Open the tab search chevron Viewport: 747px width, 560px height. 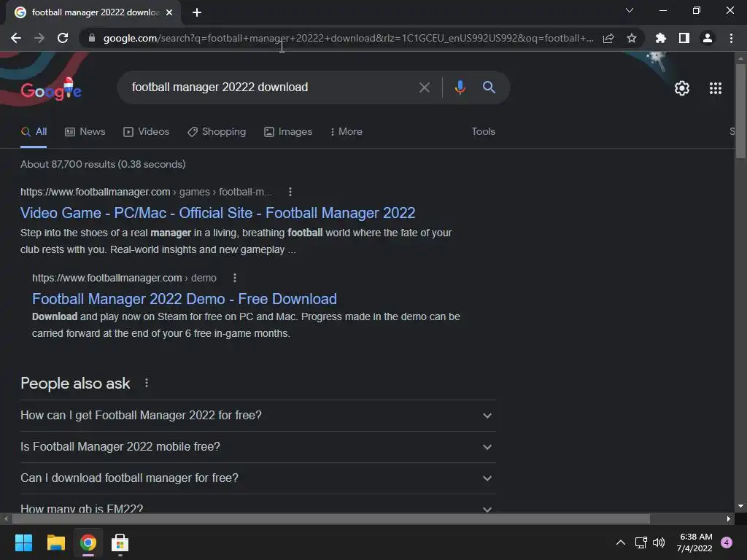[630, 10]
